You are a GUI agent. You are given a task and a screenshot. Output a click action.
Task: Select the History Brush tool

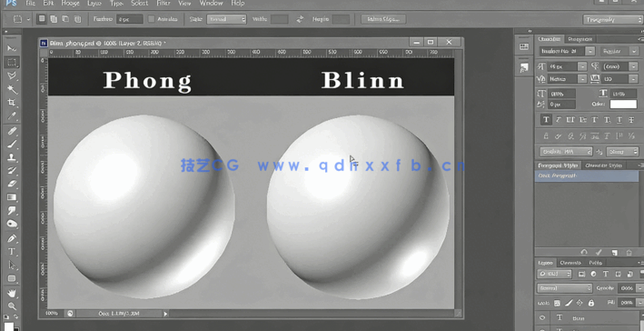[12, 170]
